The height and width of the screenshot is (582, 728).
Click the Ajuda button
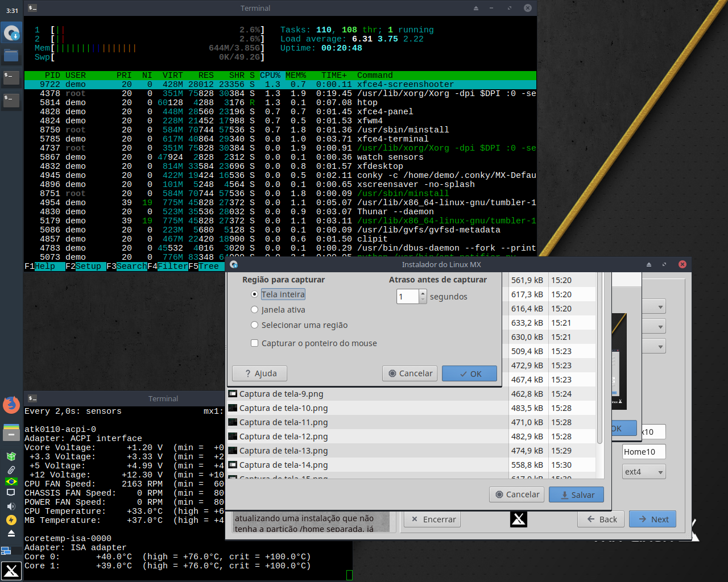(259, 373)
